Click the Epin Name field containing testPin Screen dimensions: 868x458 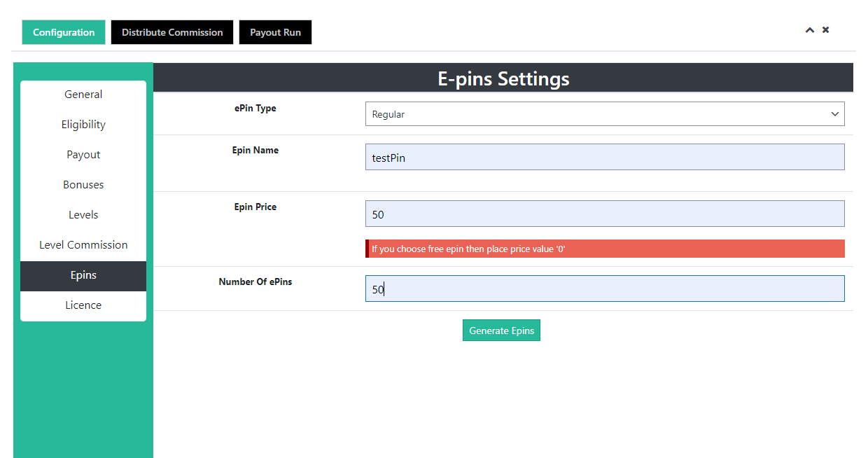point(604,158)
